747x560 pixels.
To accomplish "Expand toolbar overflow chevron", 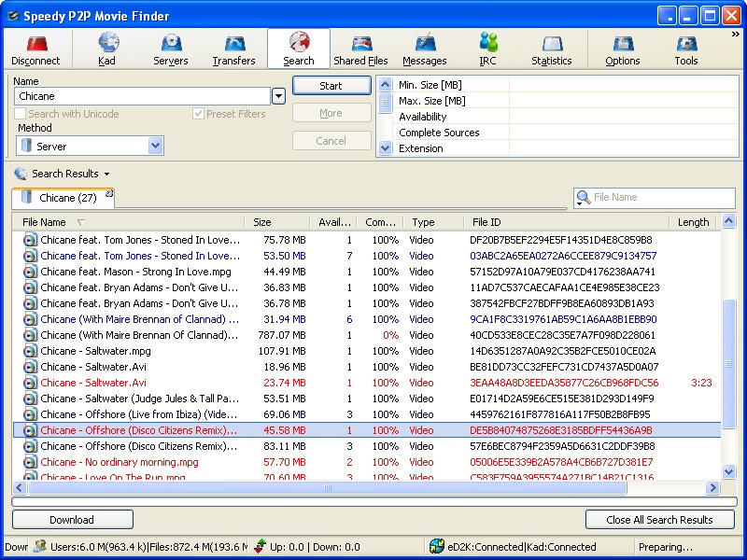I will 736,35.
